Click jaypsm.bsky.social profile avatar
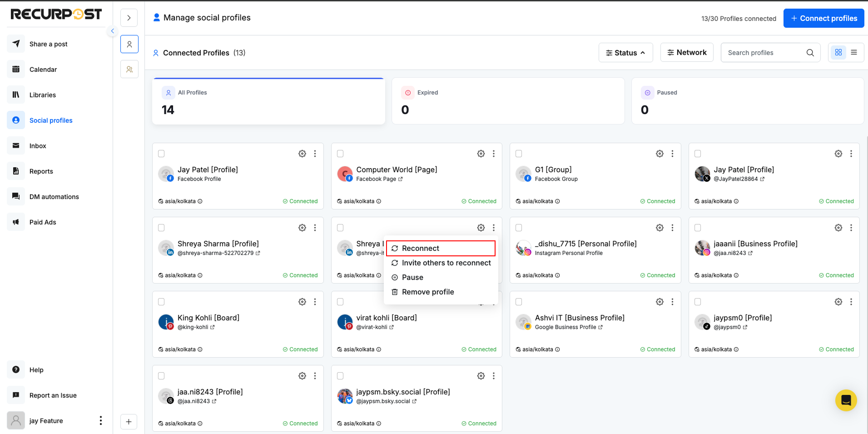The height and width of the screenshot is (434, 868). point(345,396)
